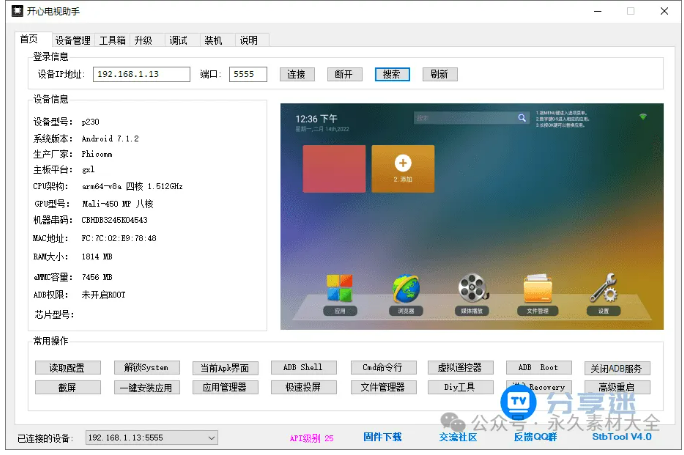Select the 升级 tab
Viewport: 684px width, 455px height.
(x=144, y=41)
